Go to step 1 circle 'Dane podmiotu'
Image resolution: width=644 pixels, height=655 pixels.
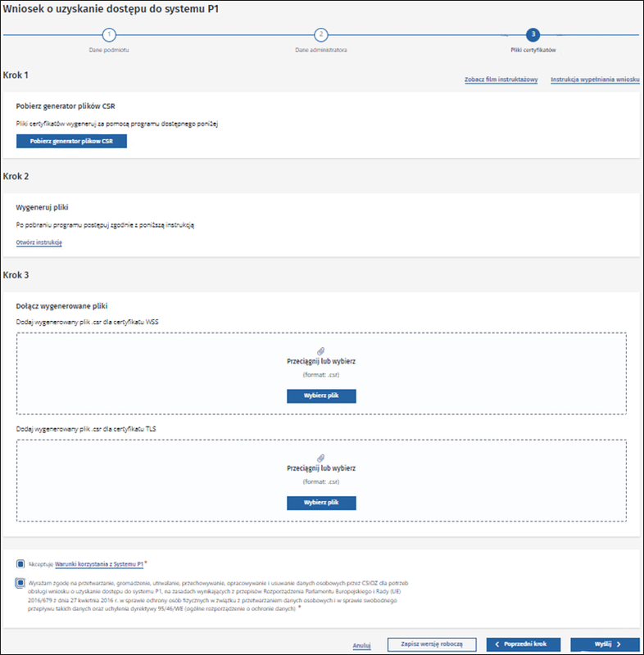coord(109,34)
